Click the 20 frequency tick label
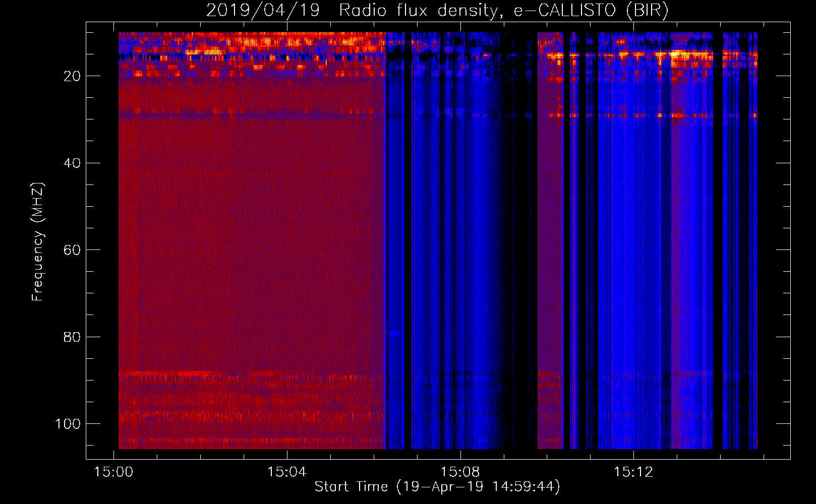 (72, 76)
